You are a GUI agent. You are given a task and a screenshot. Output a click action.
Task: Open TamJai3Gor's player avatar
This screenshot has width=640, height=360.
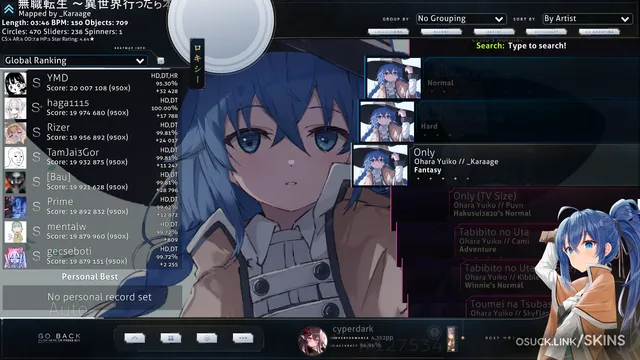(x=16, y=158)
